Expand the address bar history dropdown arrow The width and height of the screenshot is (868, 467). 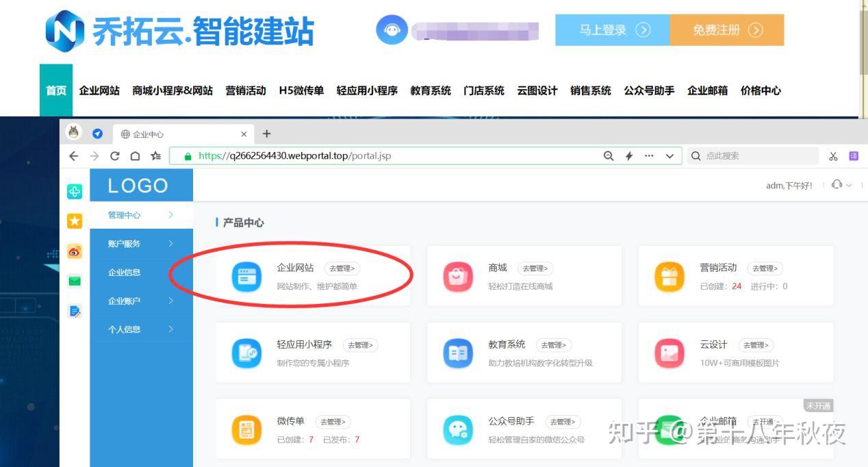[669, 156]
